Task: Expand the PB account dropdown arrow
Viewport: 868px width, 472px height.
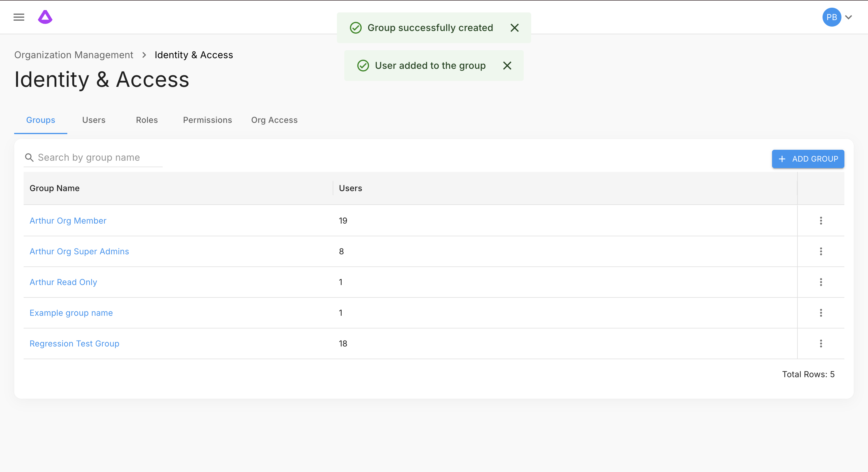Action: click(x=849, y=17)
